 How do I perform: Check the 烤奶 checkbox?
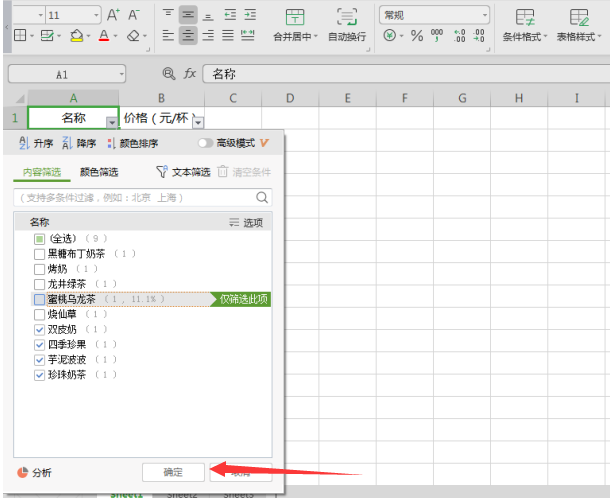click(39, 269)
